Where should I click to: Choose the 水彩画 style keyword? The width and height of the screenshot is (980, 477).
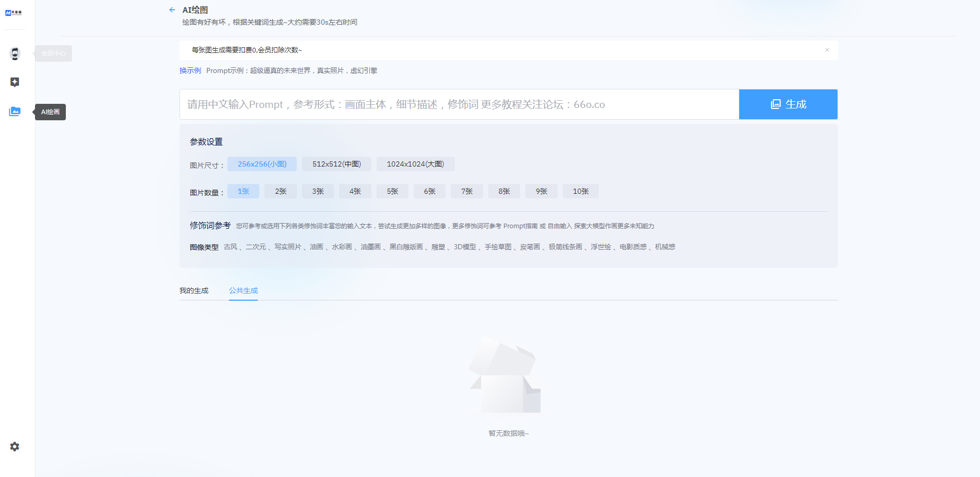[x=342, y=247]
